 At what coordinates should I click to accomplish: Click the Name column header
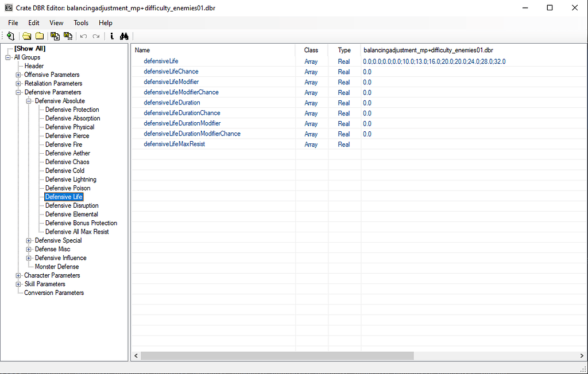point(142,50)
